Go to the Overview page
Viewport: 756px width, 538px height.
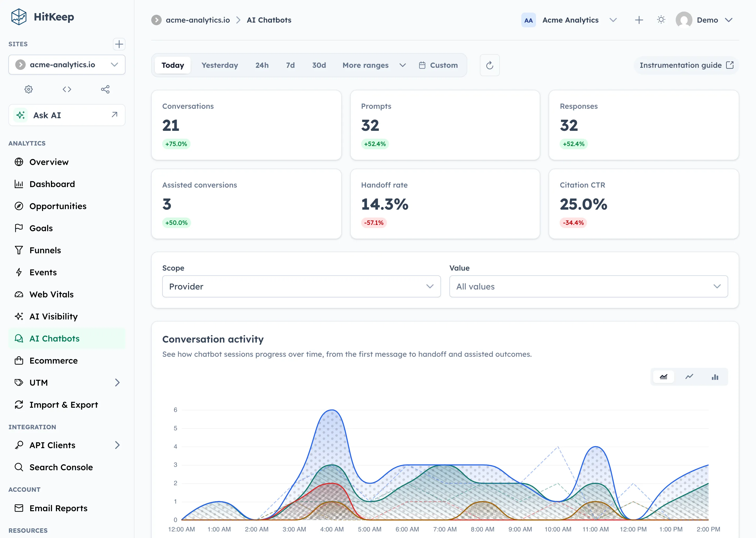tap(67, 162)
